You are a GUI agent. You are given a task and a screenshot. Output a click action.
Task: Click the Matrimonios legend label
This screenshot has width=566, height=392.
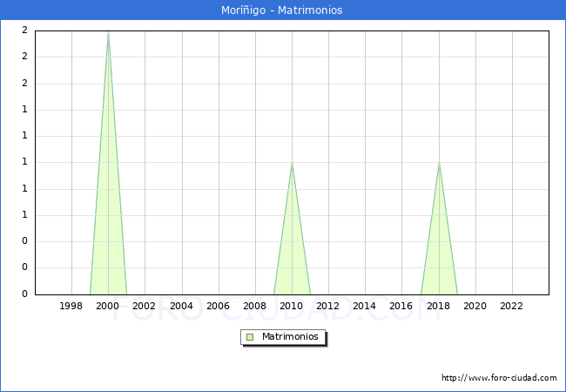tap(290, 336)
